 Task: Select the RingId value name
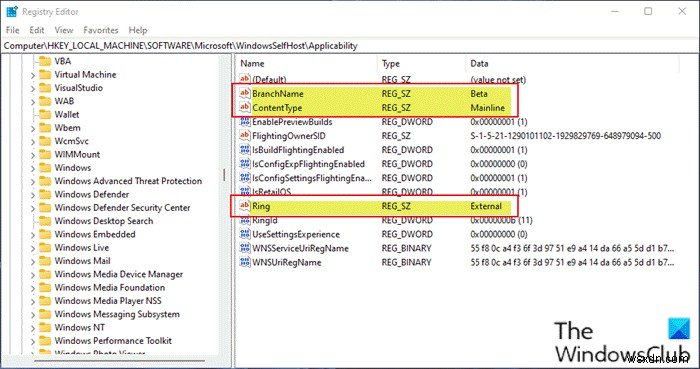[x=265, y=220]
